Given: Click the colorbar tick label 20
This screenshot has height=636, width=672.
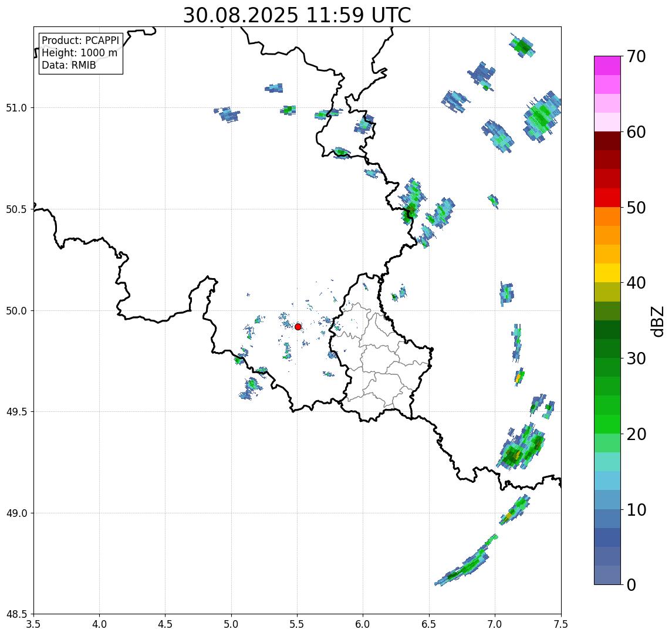Looking at the screenshot, I should point(636,434).
